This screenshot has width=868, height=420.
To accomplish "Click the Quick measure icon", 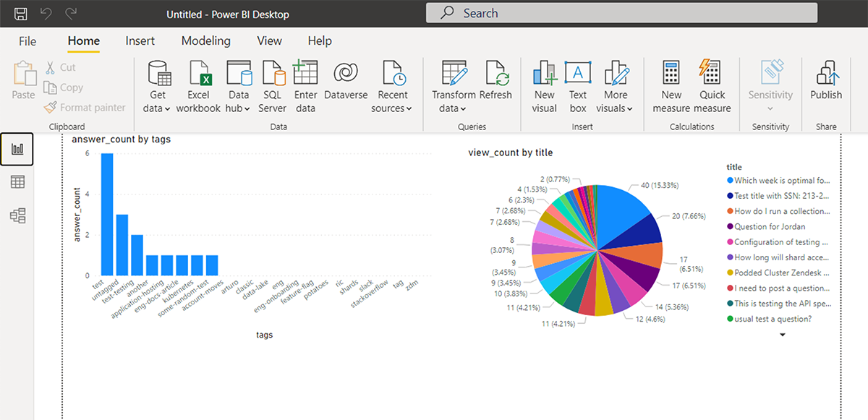I will point(712,74).
